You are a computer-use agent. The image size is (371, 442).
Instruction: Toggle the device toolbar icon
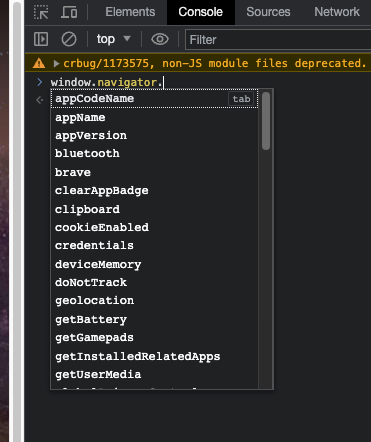69,12
